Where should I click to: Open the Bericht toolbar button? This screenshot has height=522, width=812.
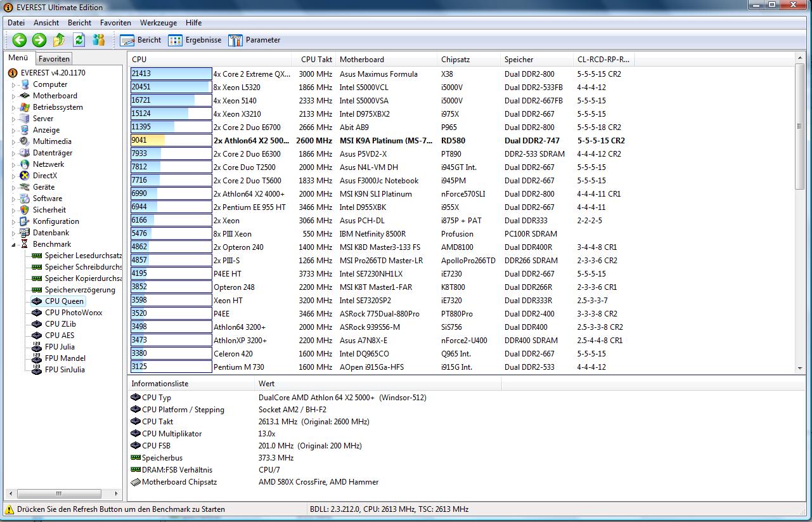[141, 40]
